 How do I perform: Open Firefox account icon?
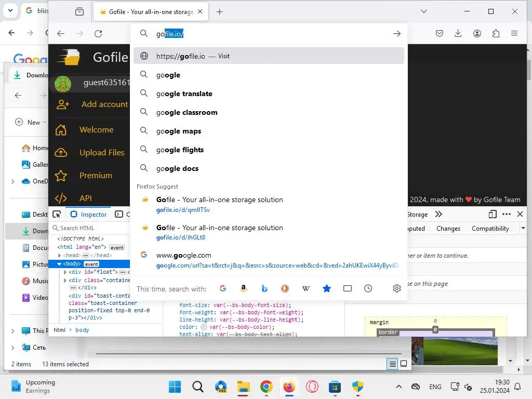click(477, 33)
